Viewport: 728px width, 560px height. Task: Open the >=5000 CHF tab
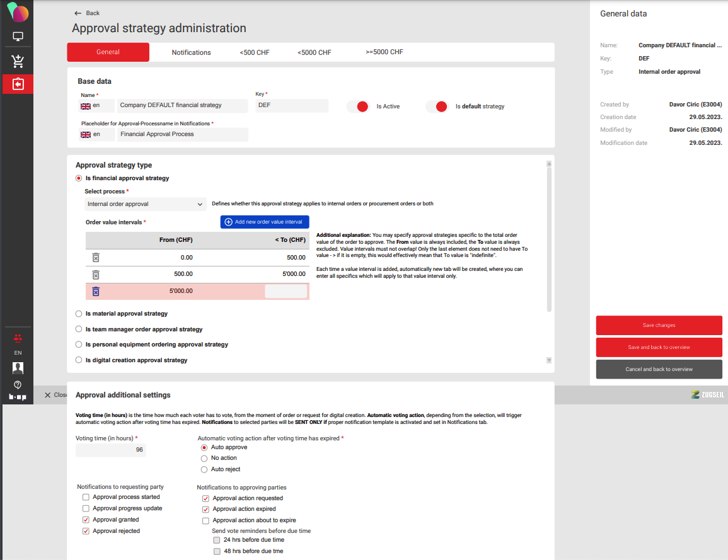(384, 52)
